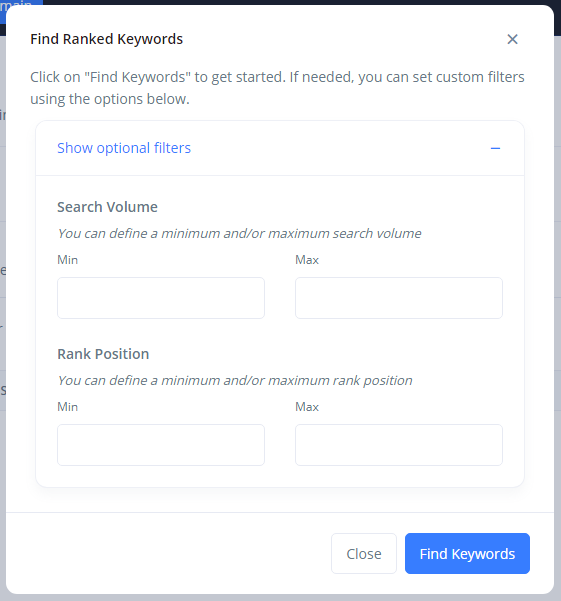Image resolution: width=561 pixels, height=601 pixels.
Task: Click the Rank Position section heading
Action: point(103,354)
